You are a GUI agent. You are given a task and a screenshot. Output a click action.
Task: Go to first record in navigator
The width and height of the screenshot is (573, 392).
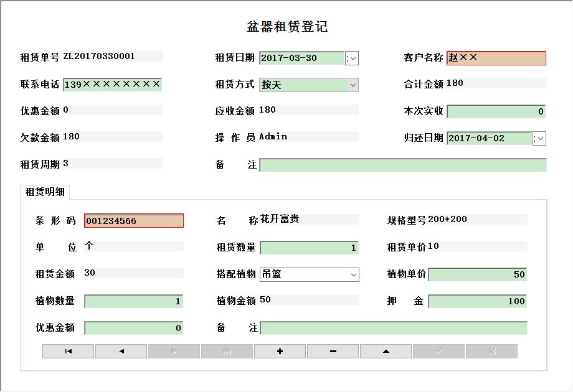click(x=68, y=351)
